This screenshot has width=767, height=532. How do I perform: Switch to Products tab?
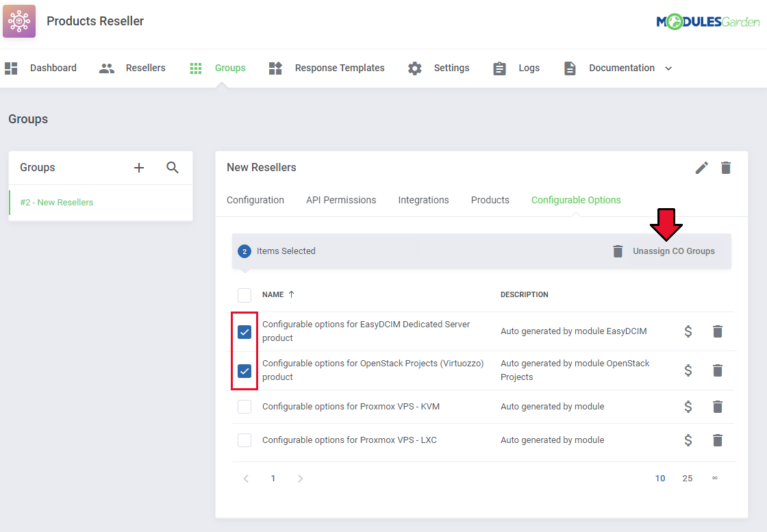pos(490,200)
